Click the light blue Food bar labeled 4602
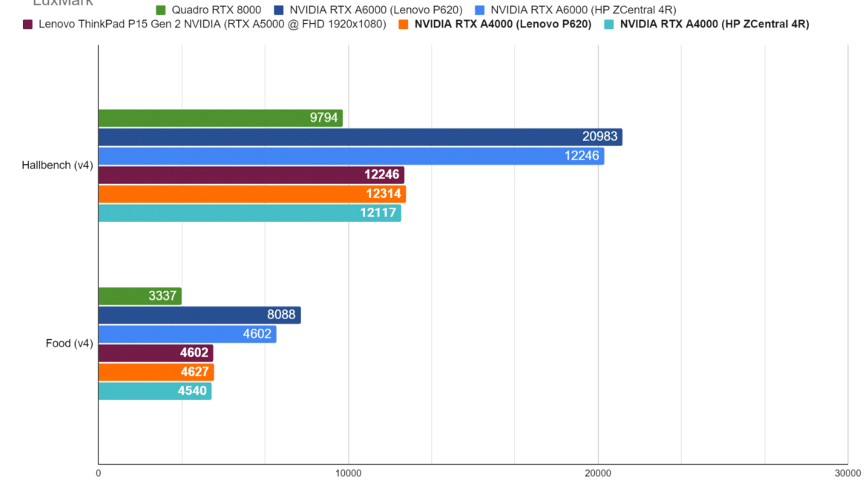This screenshot has height=492, width=868. pyautogui.click(x=188, y=334)
